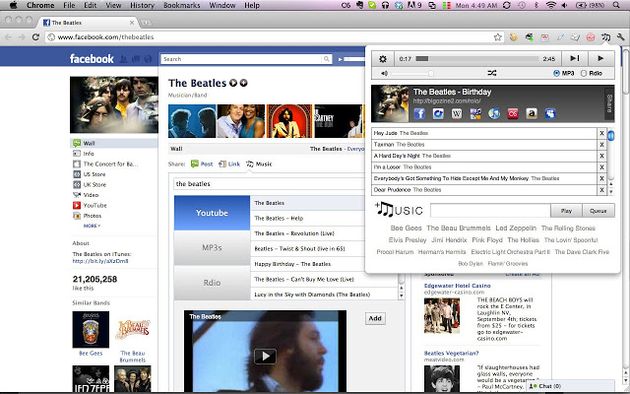Screen dimensions: 630x394
Task: Open Post share option
Action: point(202,164)
